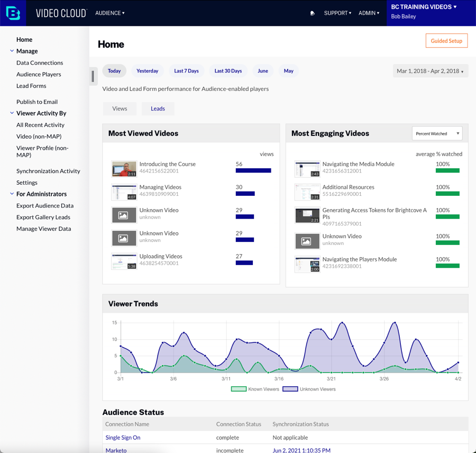476x453 pixels.
Task: Open the date range picker dropdown
Action: click(431, 71)
